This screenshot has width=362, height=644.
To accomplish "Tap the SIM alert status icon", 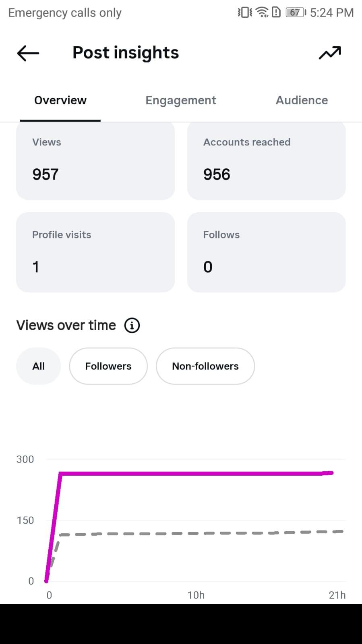I will tap(276, 12).
